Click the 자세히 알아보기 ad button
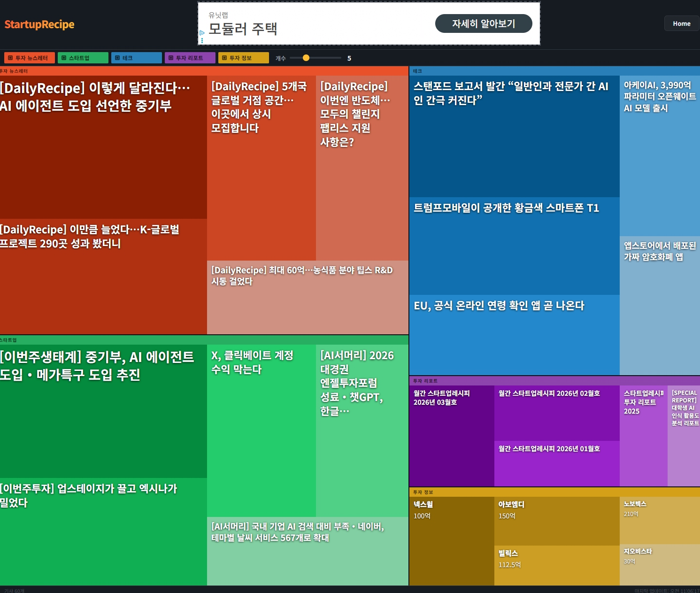Screen dimensions: 700x593 coord(484,23)
